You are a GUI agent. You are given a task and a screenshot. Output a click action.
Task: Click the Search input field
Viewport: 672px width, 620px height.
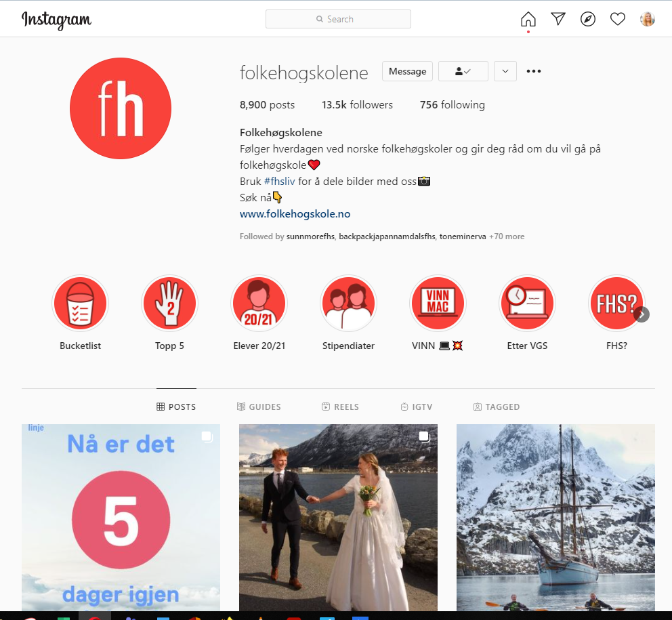[x=338, y=19]
